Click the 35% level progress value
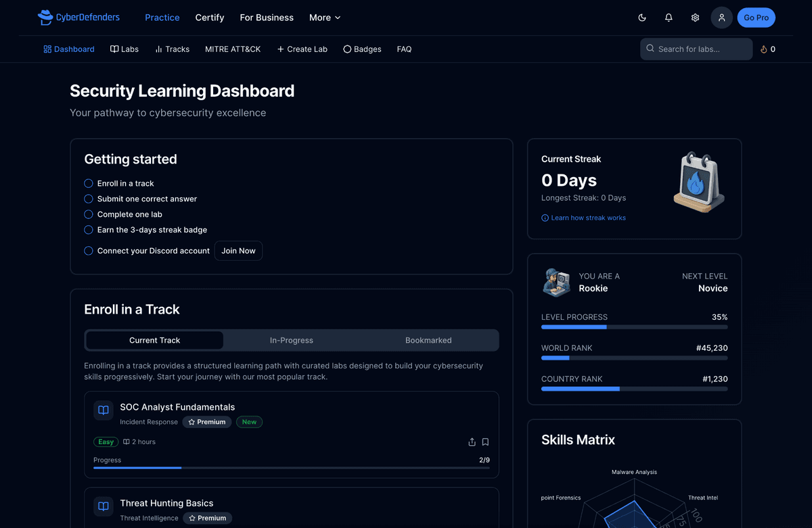 (720, 317)
